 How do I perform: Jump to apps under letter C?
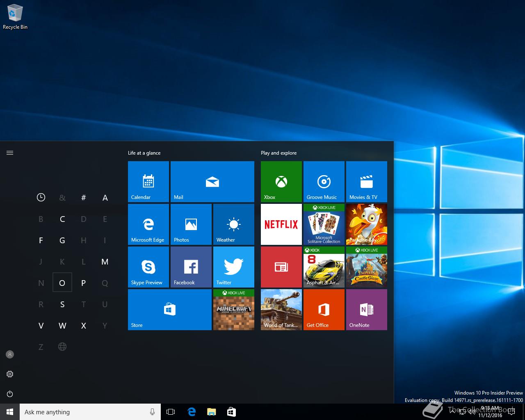coord(62,219)
